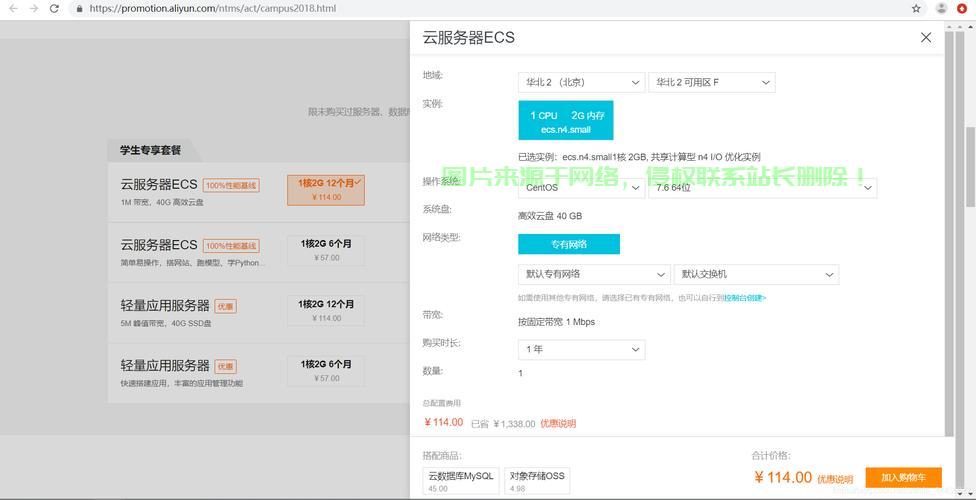This screenshot has width=976, height=500.
Task: Select the ecs.n4.small instance option
Action: point(566,120)
